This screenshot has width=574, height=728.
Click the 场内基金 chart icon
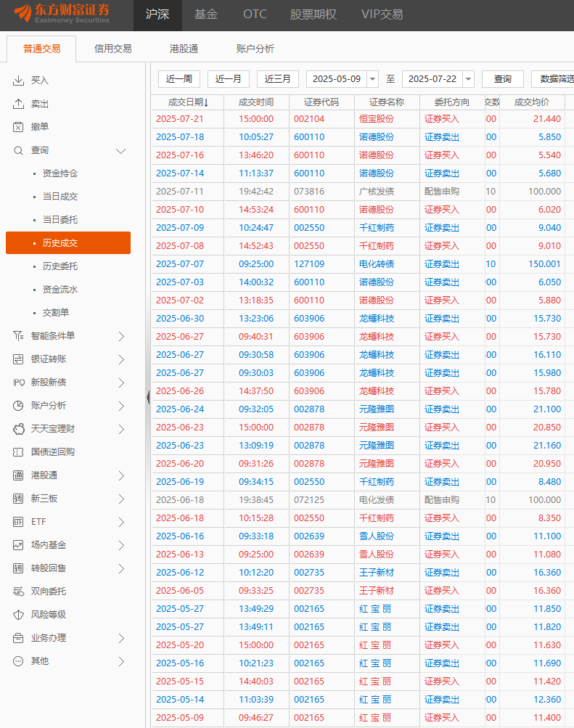[18, 545]
